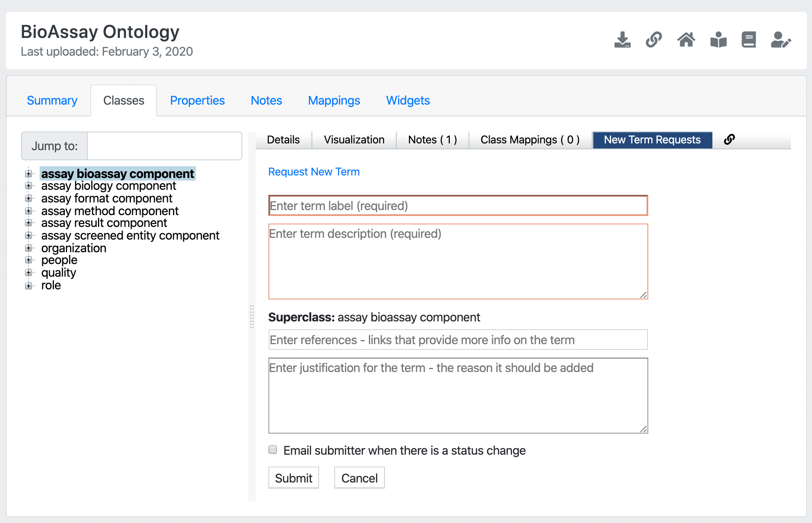Expand the organization tree item
This screenshot has width=812, height=523.
click(28, 248)
